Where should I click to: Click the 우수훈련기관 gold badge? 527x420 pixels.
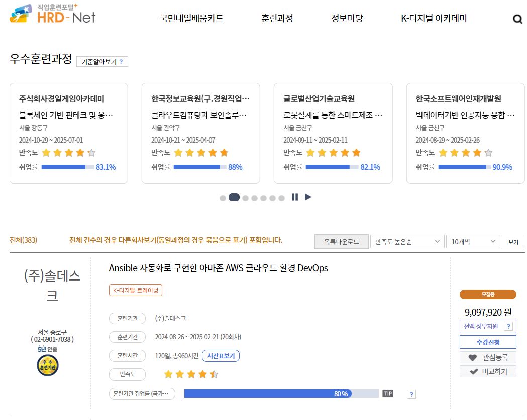(48, 365)
